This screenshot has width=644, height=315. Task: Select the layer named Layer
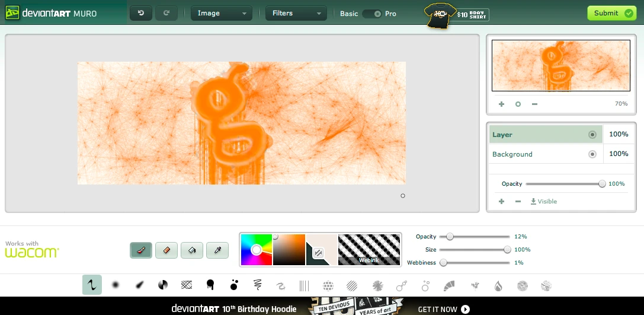[x=546, y=135]
